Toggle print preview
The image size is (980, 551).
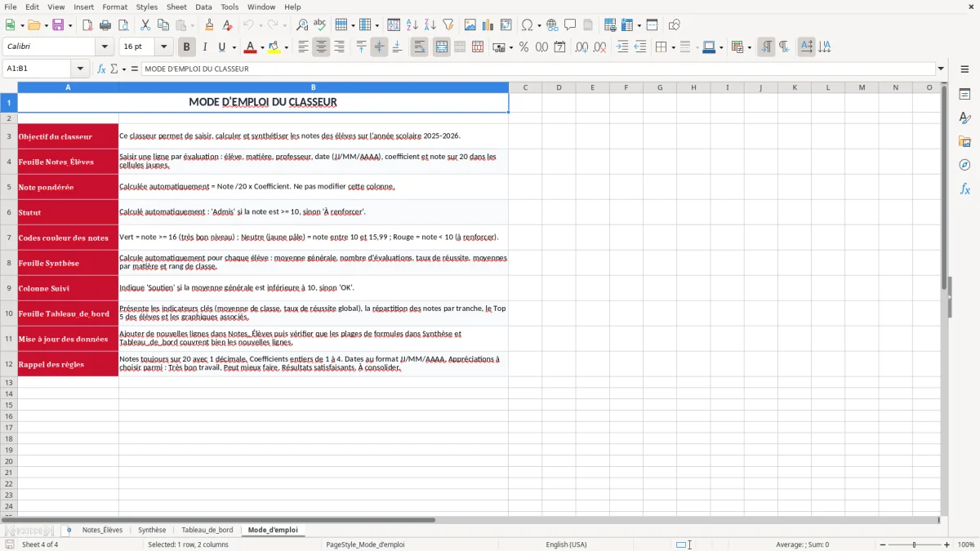point(122,25)
